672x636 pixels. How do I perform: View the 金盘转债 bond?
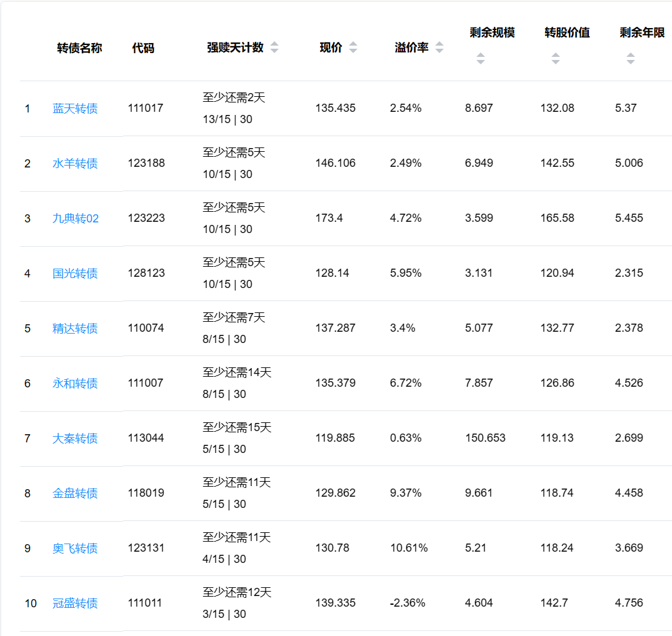tap(75, 494)
